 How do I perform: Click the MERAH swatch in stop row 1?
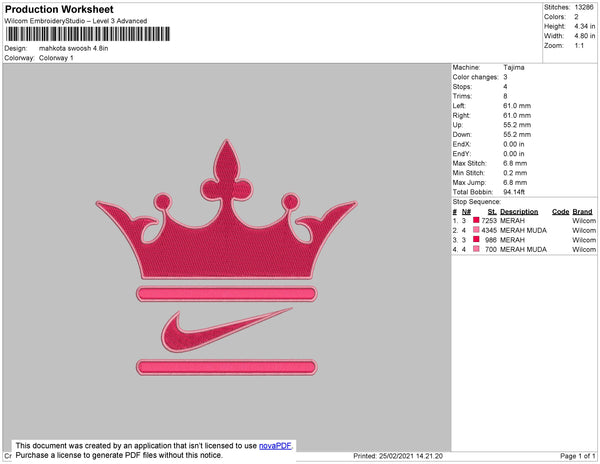tap(476, 220)
